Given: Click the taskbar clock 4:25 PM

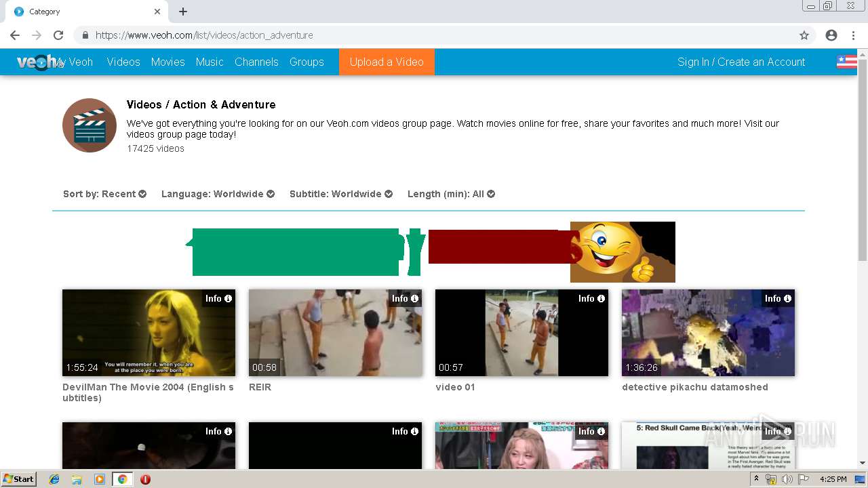Looking at the screenshot, I should [833, 479].
